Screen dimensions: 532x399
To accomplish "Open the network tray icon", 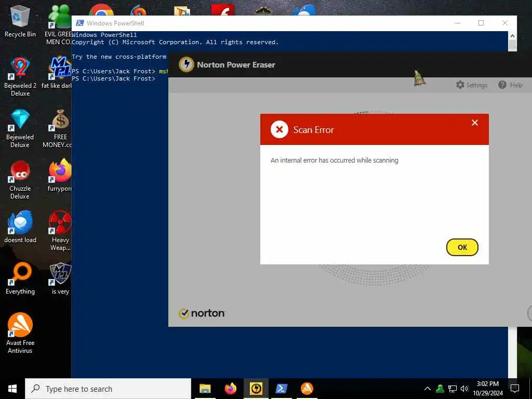I will pos(453,389).
